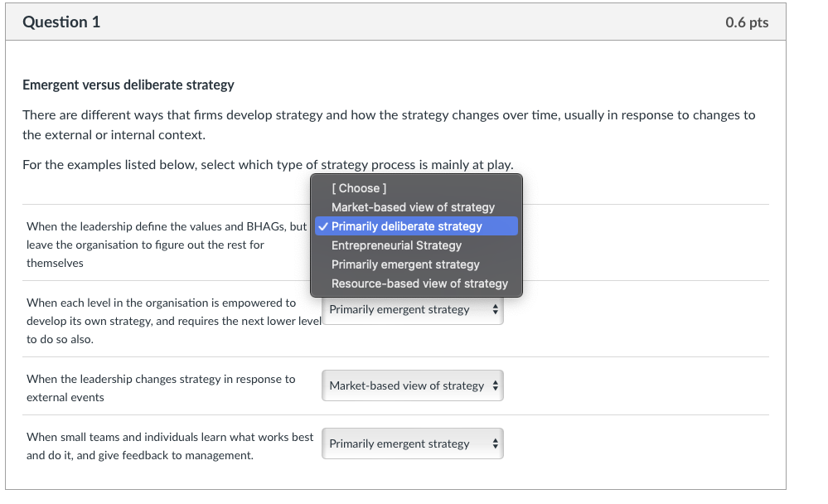
Task: Select Entrepreneurial Strategy from the open list
Action: point(396,245)
